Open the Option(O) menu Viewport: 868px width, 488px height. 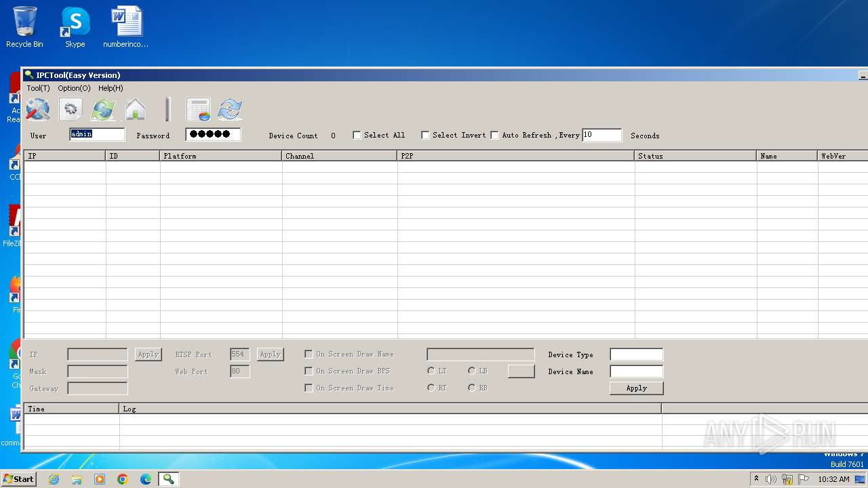pyautogui.click(x=74, y=88)
